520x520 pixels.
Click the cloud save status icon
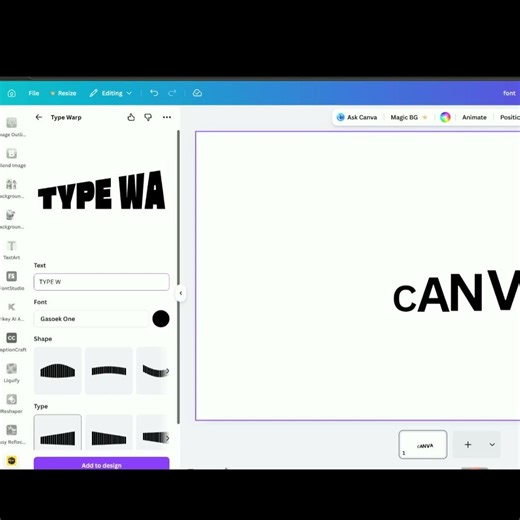[197, 93]
